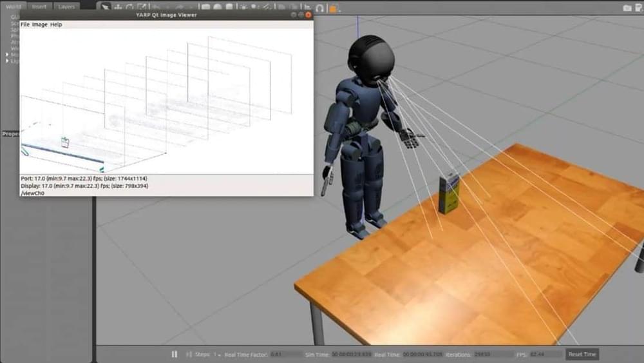Choose the translate mode tool

click(x=118, y=7)
